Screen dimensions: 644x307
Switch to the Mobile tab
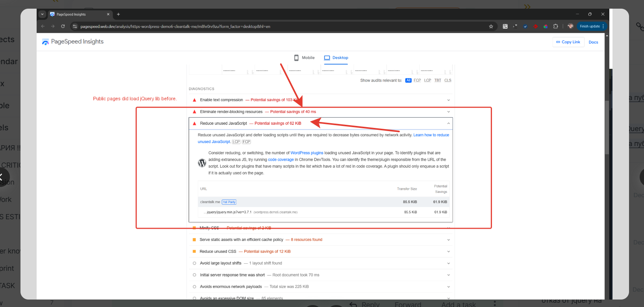[x=304, y=58]
